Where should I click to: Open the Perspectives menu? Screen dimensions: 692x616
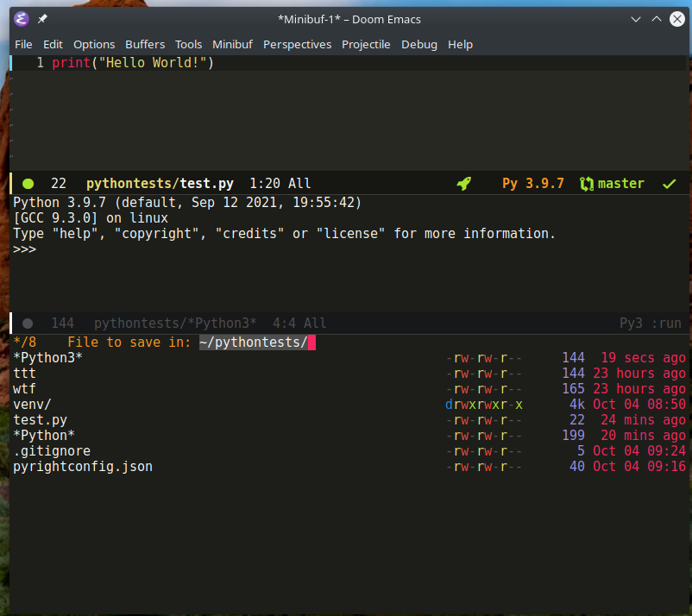click(297, 45)
